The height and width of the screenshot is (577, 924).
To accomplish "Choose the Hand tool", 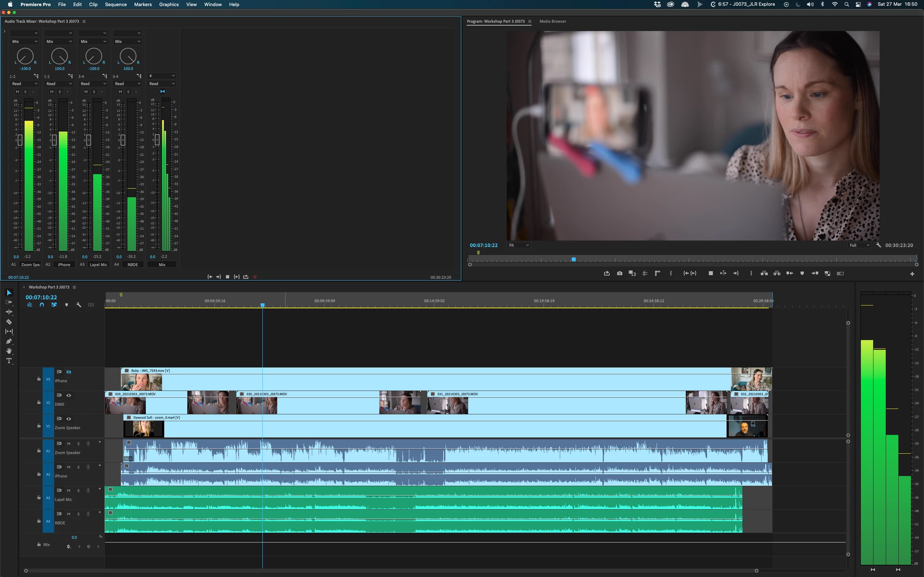I will click(x=9, y=351).
